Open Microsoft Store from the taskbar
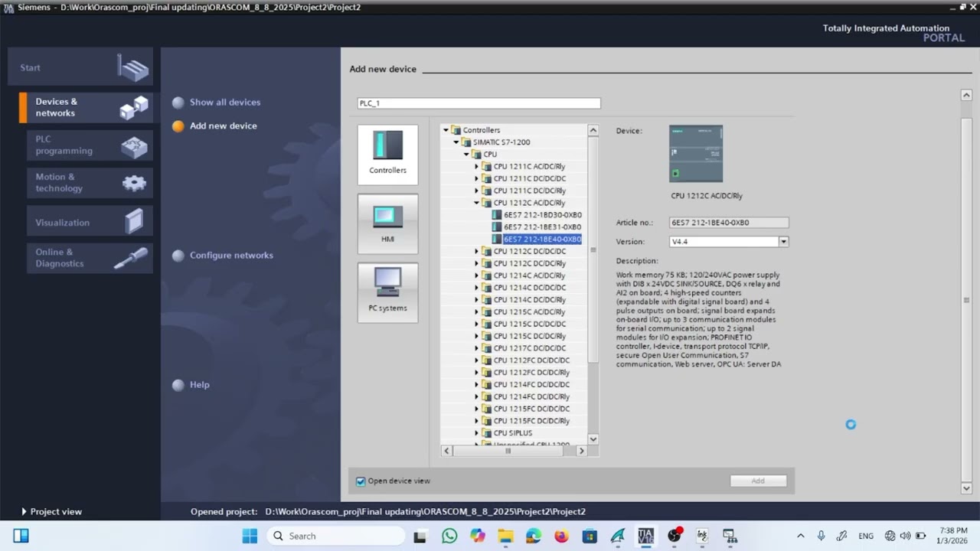The image size is (980, 551). (x=590, y=536)
